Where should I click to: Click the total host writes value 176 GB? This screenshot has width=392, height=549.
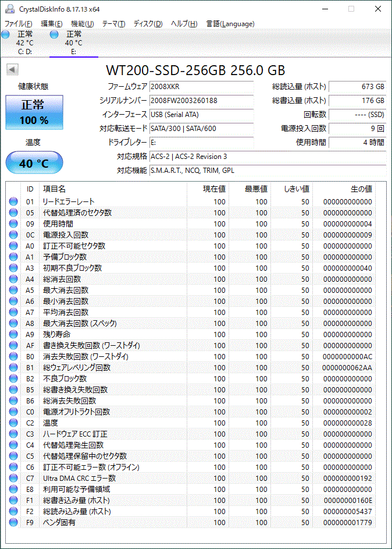point(357,101)
